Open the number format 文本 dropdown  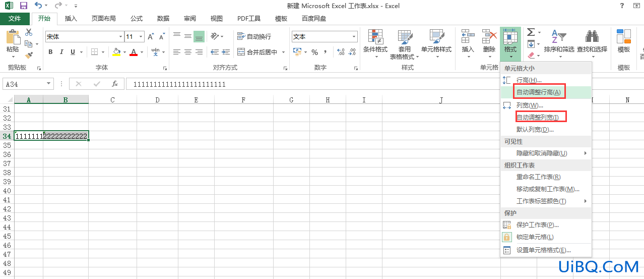pyautogui.click(x=354, y=37)
